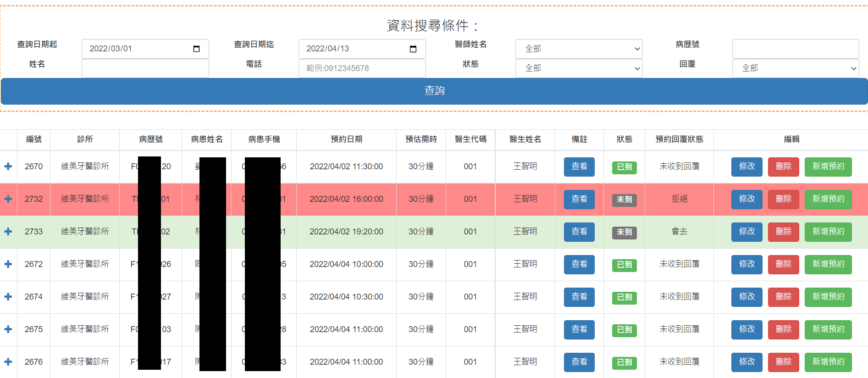
Task: Expand row 2732 with the plus icon
Action: coord(8,199)
